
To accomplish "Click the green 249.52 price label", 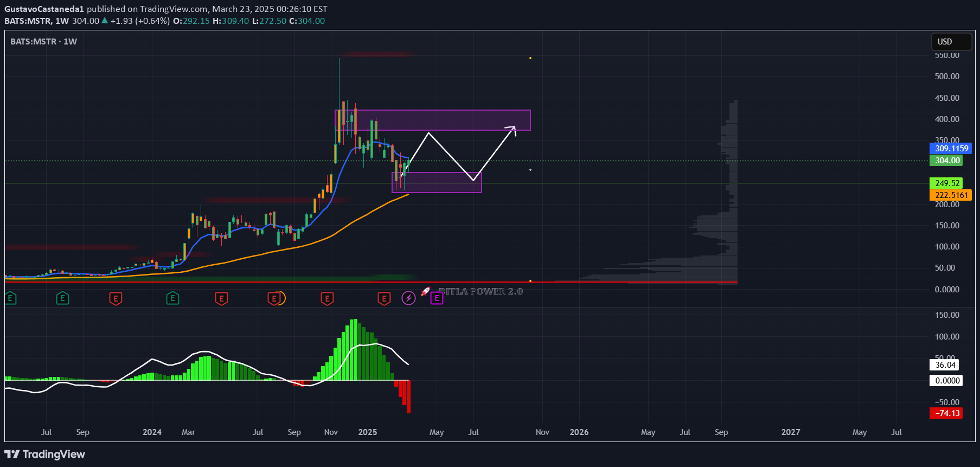I will 947,183.
